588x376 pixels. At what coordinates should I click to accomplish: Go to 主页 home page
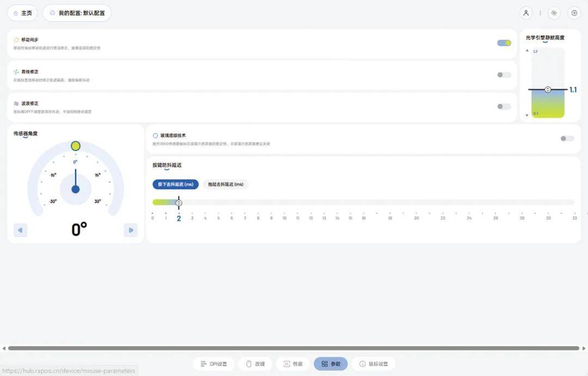coord(22,13)
